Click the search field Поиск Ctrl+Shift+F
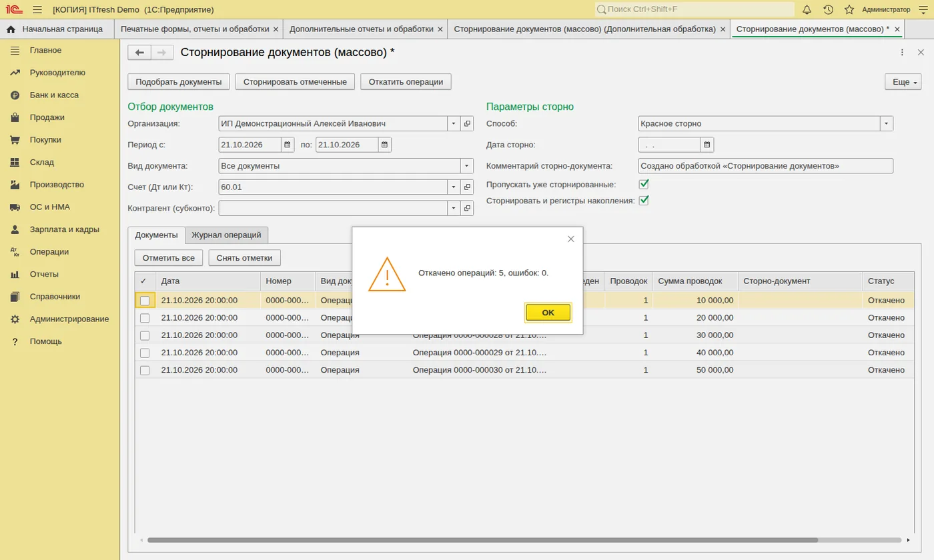934x560 pixels. (x=694, y=9)
